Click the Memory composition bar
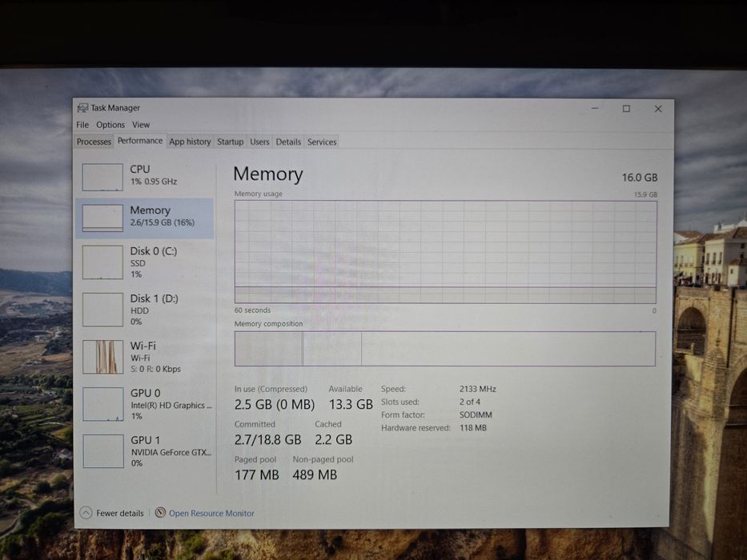The image size is (747, 560). 445,349
